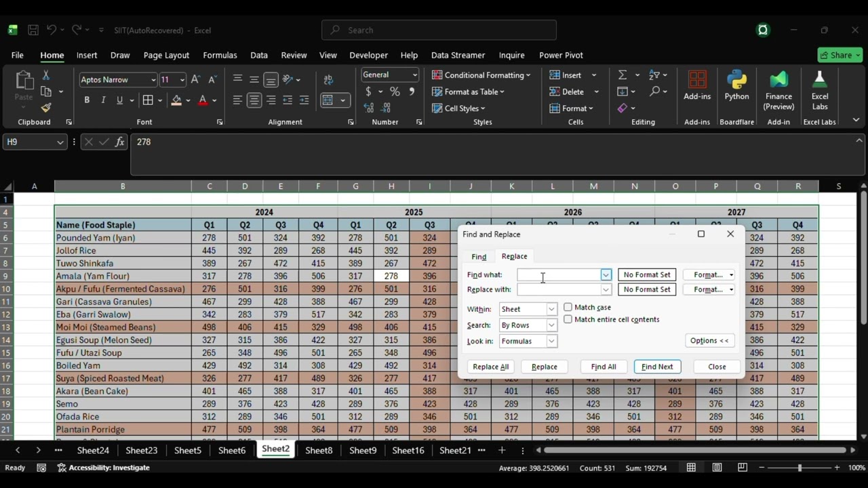Click into the Find what input field
The height and width of the screenshot is (488, 868).
pyautogui.click(x=559, y=274)
